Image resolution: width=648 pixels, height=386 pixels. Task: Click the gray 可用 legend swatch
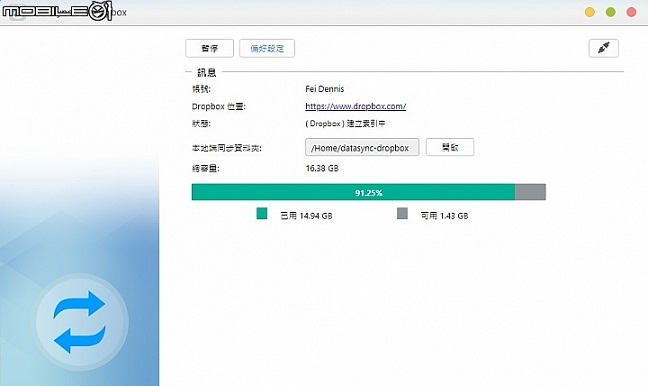(x=402, y=214)
